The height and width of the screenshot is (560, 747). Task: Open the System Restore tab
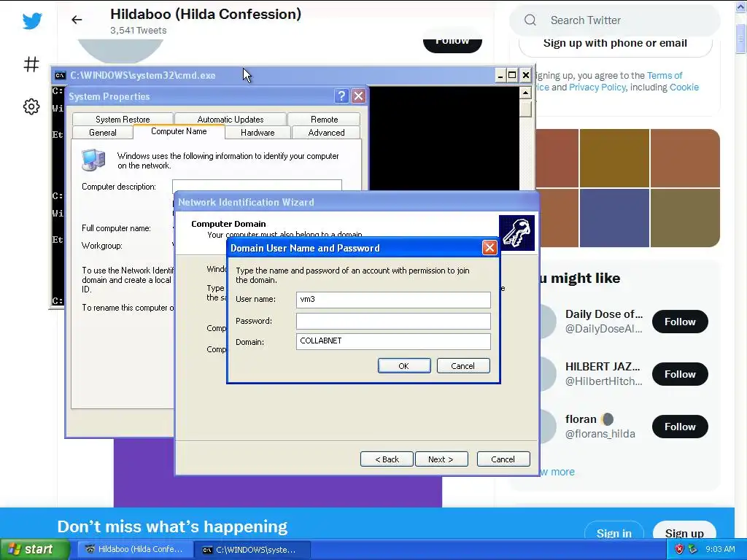(x=123, y=119)
